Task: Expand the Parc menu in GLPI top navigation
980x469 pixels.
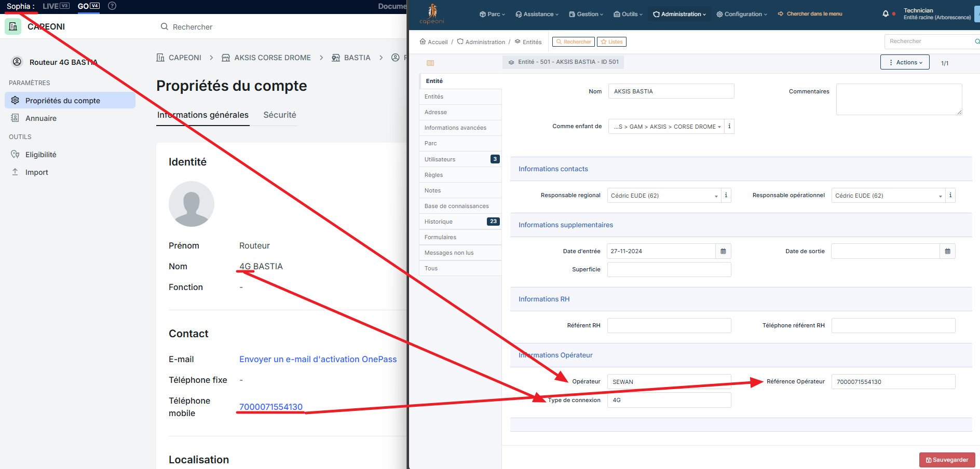Action: click(492, 14)
